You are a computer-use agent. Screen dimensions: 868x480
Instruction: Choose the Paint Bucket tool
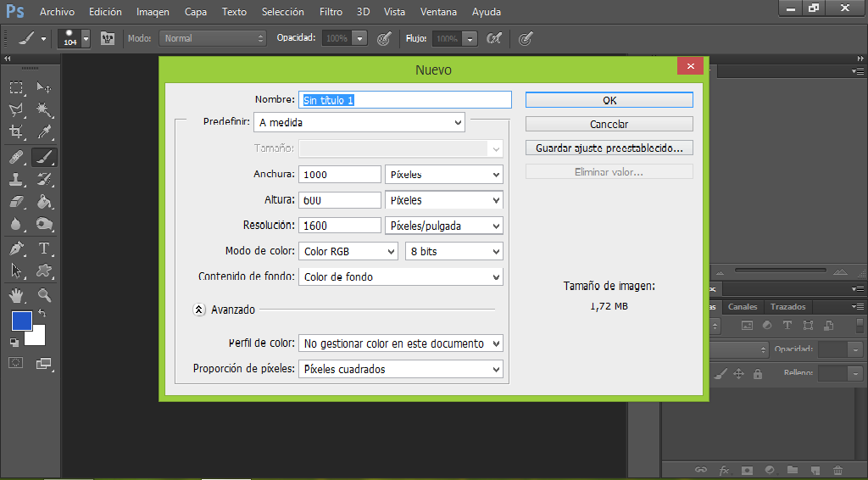44,202
